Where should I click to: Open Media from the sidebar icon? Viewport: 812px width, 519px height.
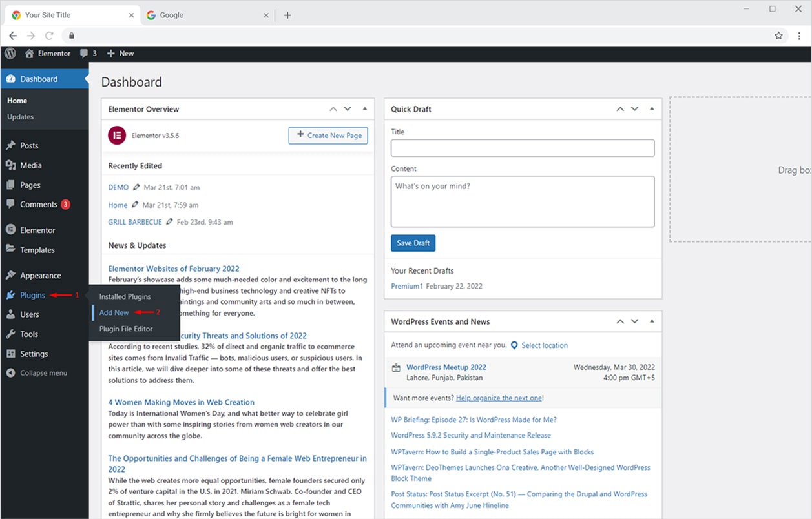(10, 165)
